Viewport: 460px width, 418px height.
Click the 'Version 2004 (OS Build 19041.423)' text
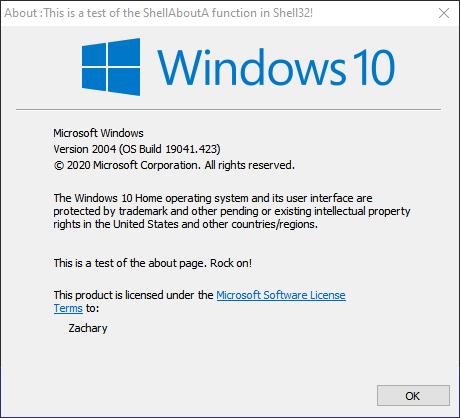click(x=137, y=149)
